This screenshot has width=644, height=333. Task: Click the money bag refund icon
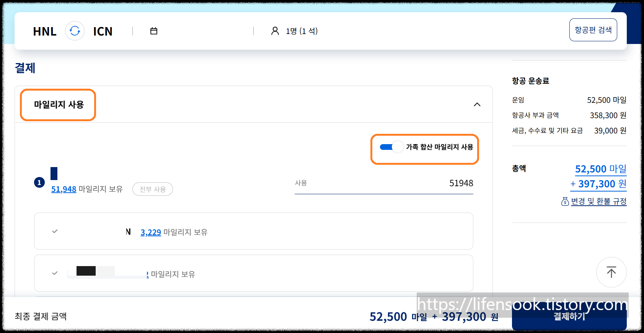pos(565,201)
